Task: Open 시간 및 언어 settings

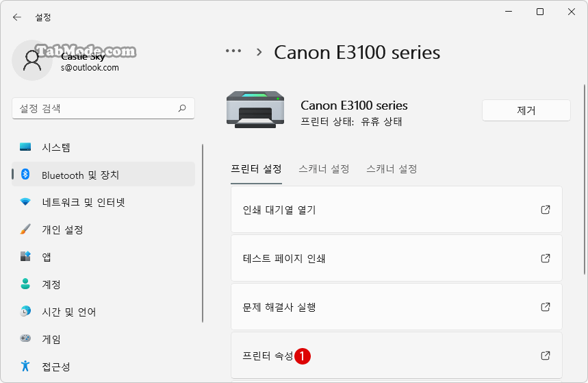Action: click(x=103, y=312)
